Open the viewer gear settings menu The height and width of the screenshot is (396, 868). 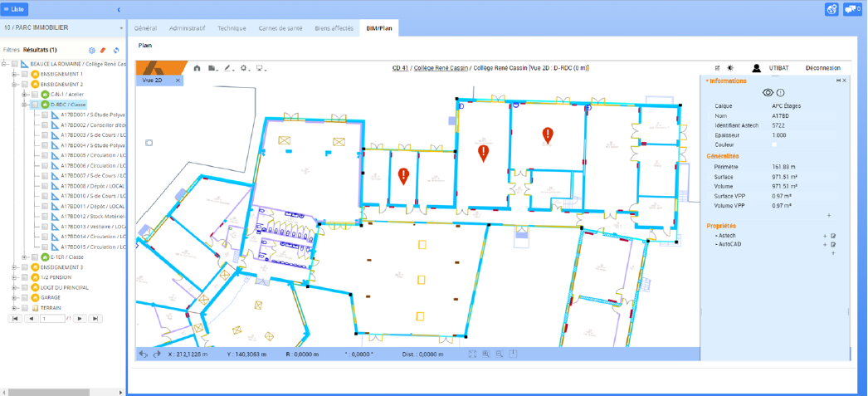tap(244, 68)
